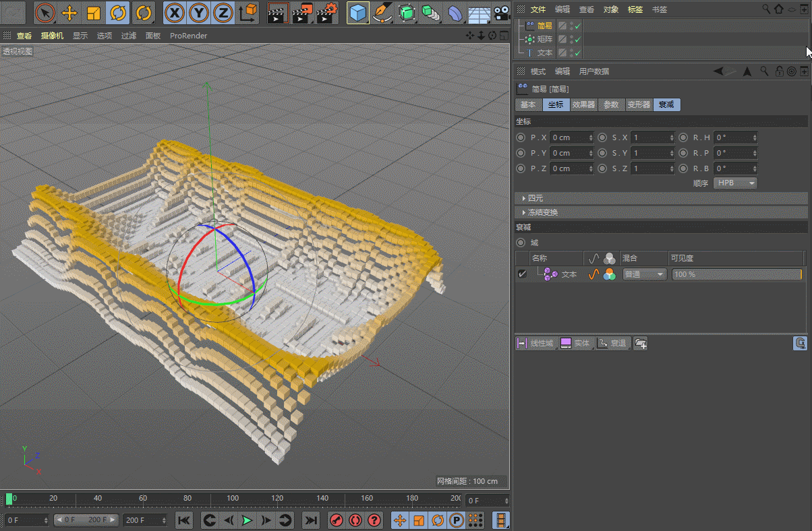
Task: Click the R.H rotation input field
Action: (x=735, y=137)
